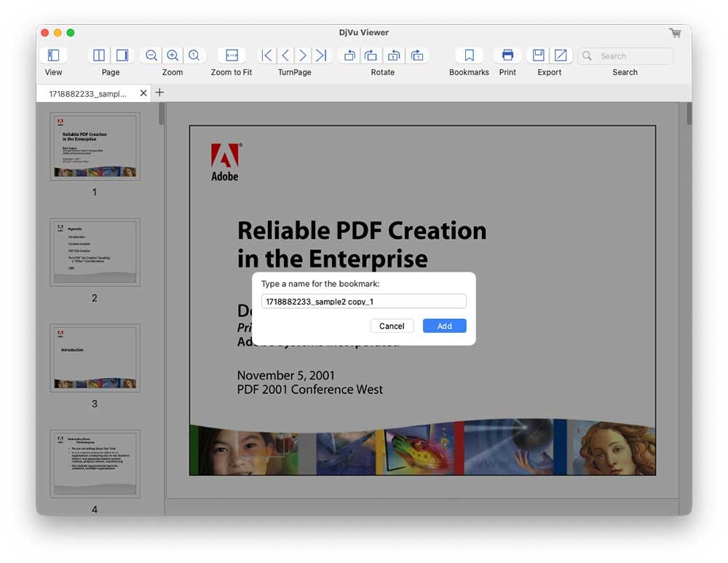Click the Rotate toolbar label
728x563 pixels.
point(383,72)
